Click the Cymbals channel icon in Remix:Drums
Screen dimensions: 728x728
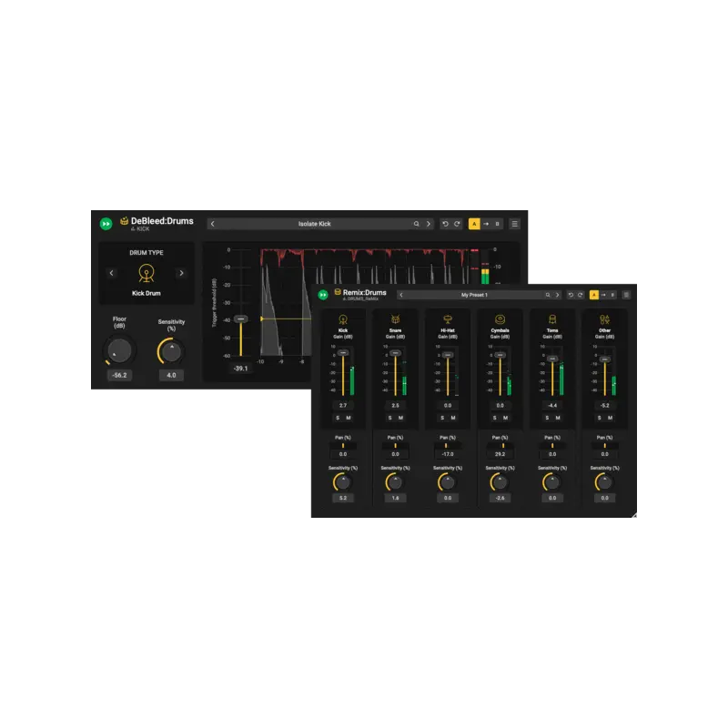500,319
